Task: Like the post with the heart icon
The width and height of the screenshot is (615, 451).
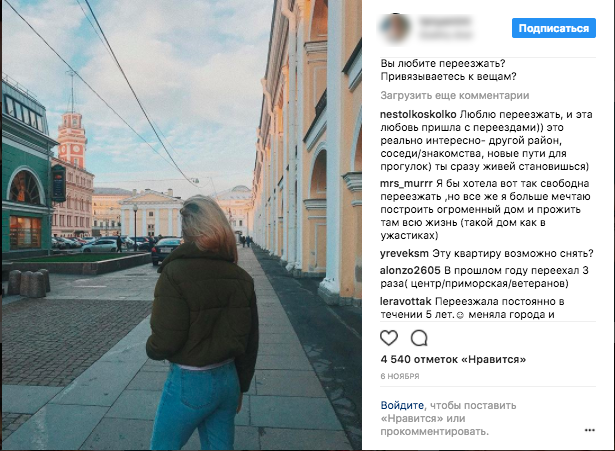Action: (x=389, y=338)
